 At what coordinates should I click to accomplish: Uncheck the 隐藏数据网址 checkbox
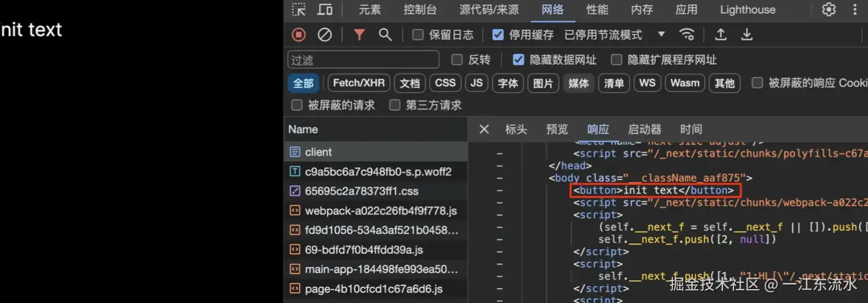pos(518,59)
